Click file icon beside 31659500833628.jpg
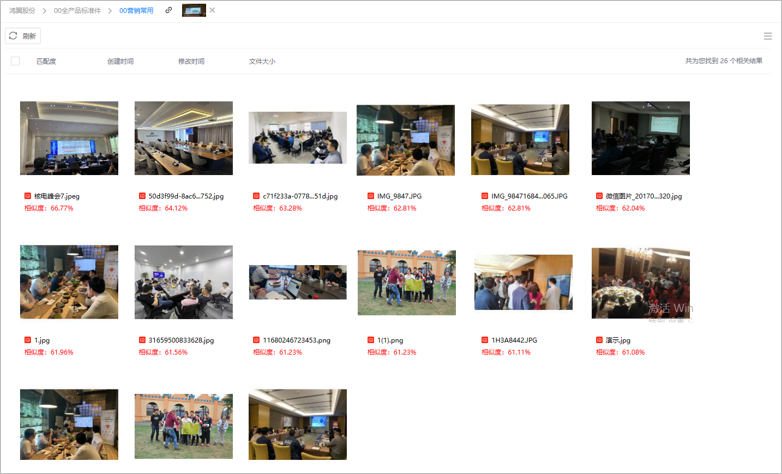This screenshot has height=474, width=782. tap(142, 340)
